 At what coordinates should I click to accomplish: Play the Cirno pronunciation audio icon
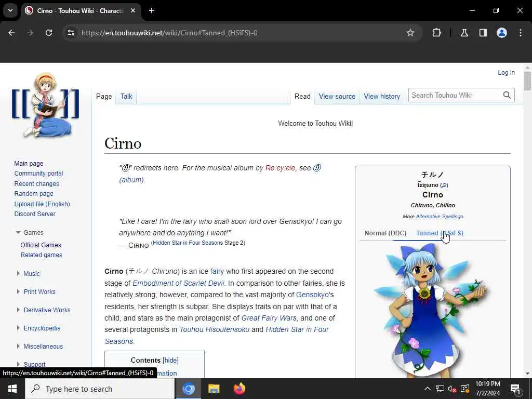click(x=445, y=185)
